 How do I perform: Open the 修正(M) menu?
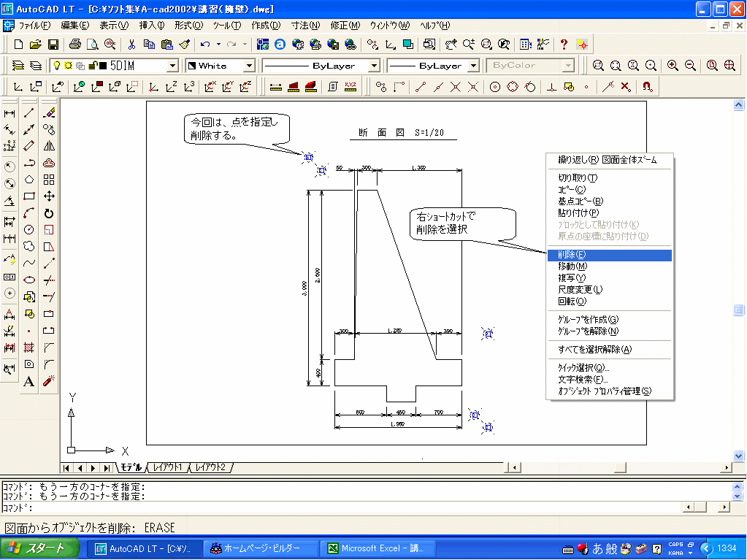tap(345, 26)
